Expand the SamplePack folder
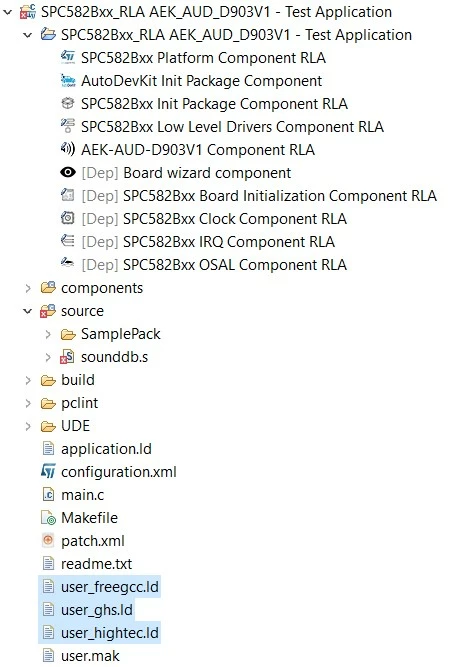452x667 pixels. [48, 334]
